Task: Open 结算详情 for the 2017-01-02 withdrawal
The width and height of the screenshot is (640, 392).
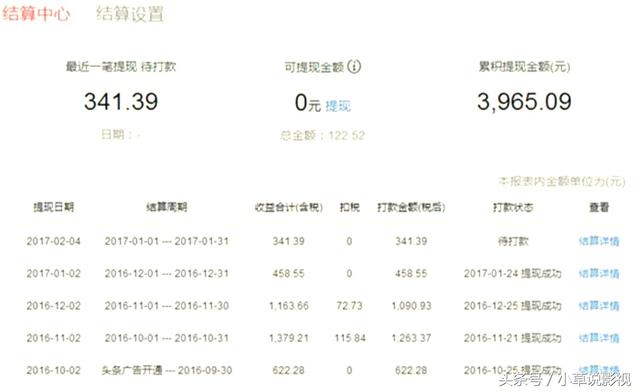Action: [x=599, y=274]
